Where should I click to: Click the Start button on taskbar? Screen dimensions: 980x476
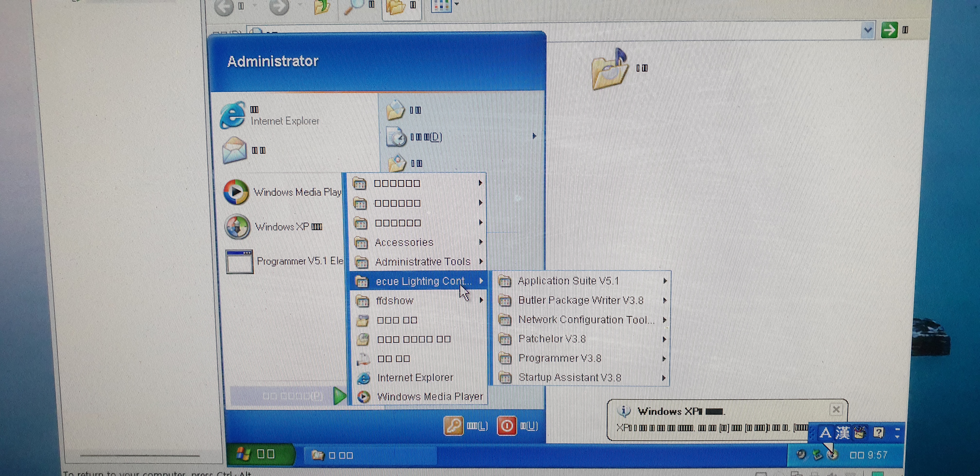click(261, 454)
